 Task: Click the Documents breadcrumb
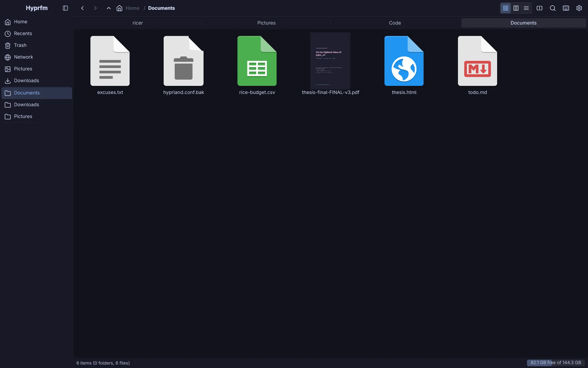coord(161,8)
